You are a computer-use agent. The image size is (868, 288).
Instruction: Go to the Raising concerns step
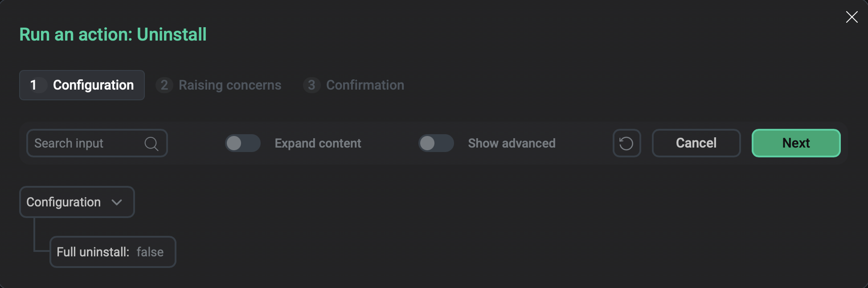point(229,85)
